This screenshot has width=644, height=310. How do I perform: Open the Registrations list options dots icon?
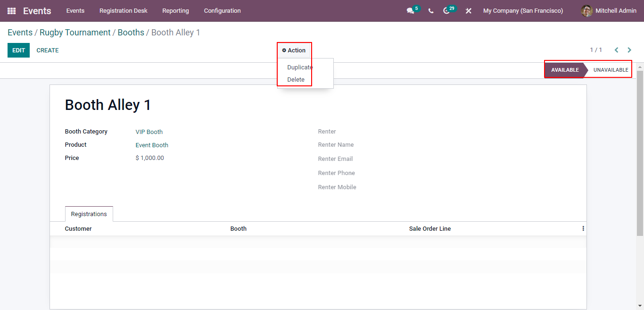point(583,228)
